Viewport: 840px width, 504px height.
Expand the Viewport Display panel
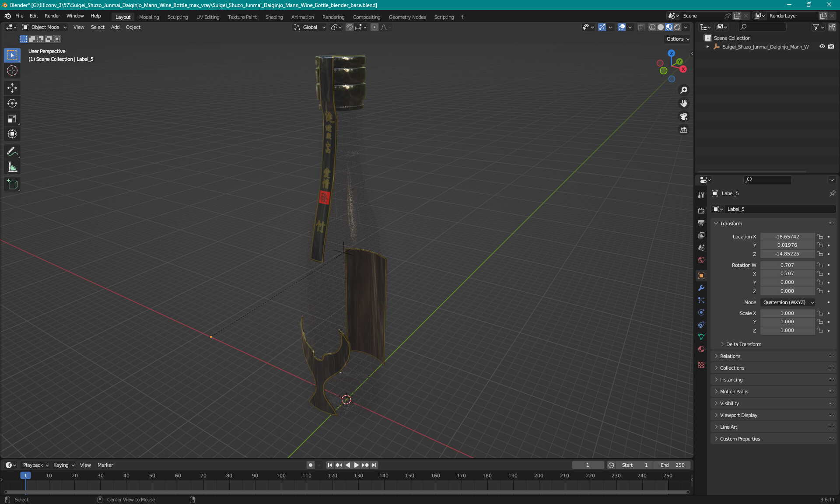pyautogui.click(x=738, y=415)
